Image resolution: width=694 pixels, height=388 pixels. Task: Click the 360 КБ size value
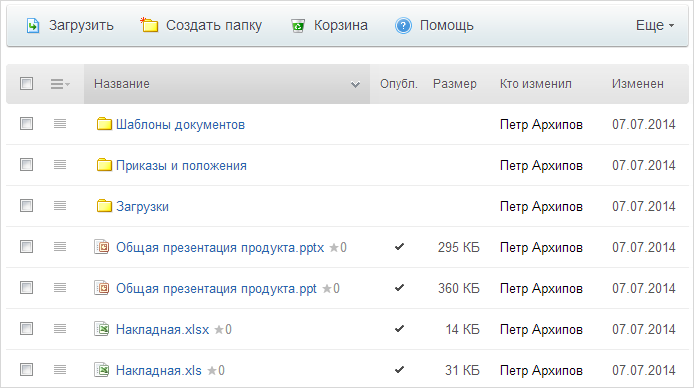[x=459, y=288]
